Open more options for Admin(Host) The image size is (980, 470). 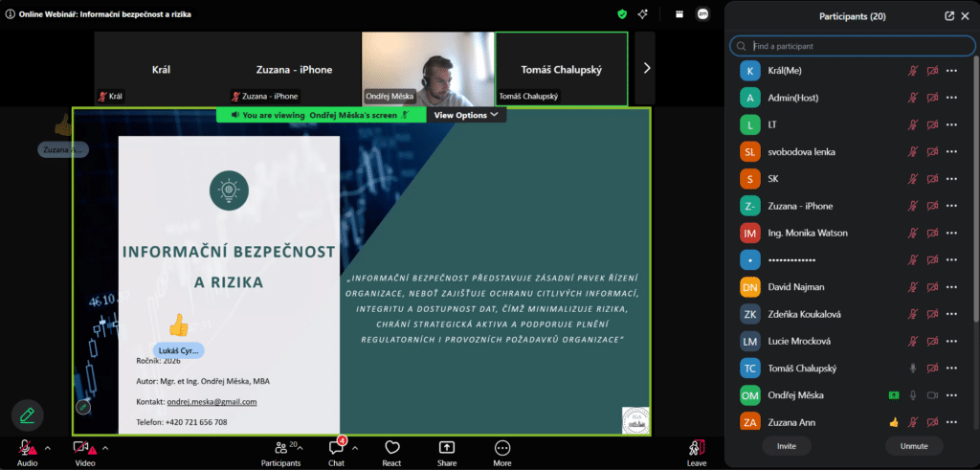tap(951, 98)
